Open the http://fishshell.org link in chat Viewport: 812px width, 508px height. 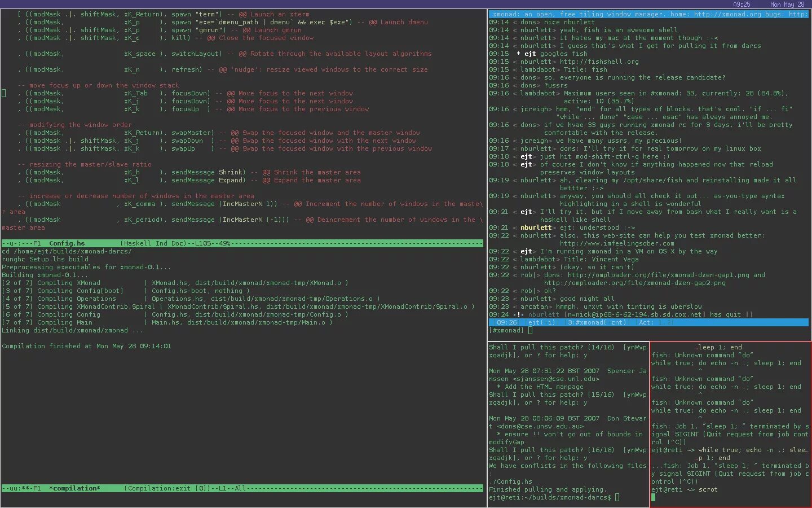pos(599,62)
